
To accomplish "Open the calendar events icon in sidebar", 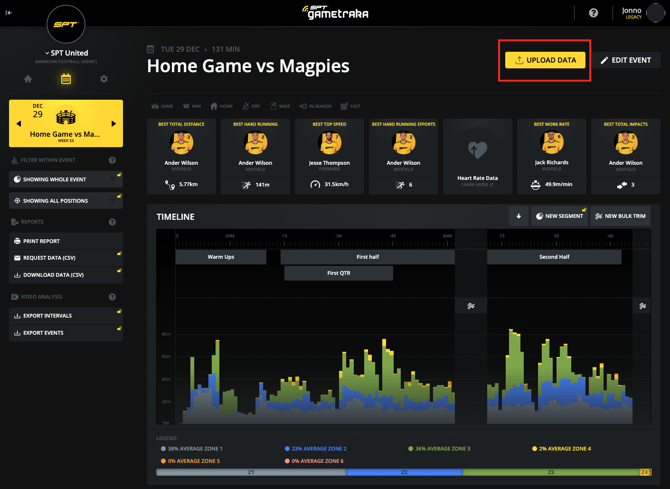I will point(66,79).
